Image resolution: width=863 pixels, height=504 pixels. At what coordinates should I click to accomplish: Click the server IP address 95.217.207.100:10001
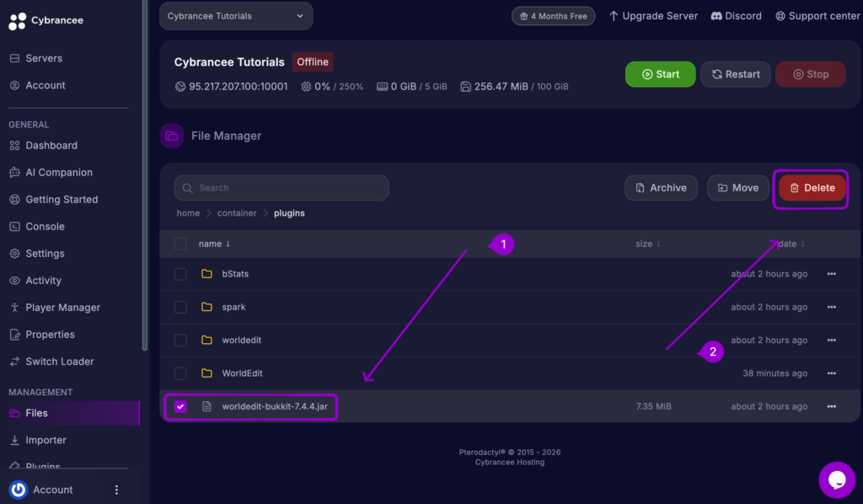239,86
